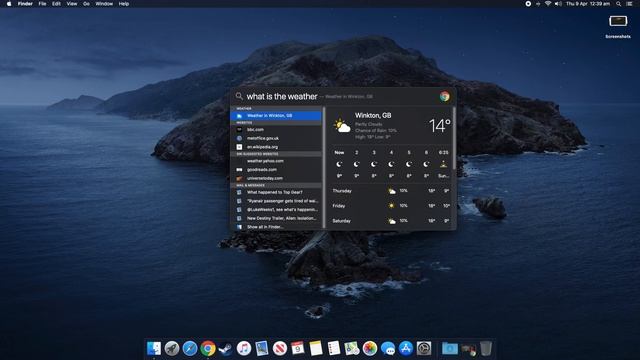Open the Go menu
Viewport: 640px width, 360px height.
click(x=86, y=4)
